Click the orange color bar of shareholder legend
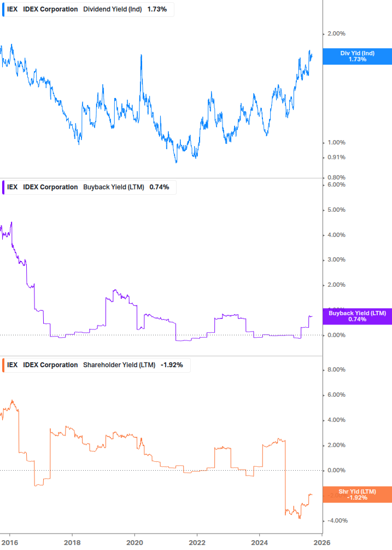Screen dimensions: 392x550 click(x=3, y=365)
